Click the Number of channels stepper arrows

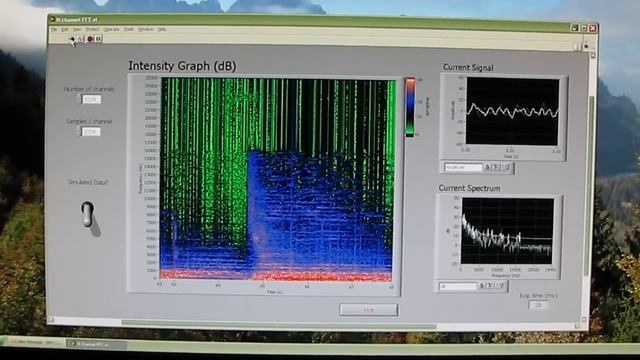[x=78, y=99]
